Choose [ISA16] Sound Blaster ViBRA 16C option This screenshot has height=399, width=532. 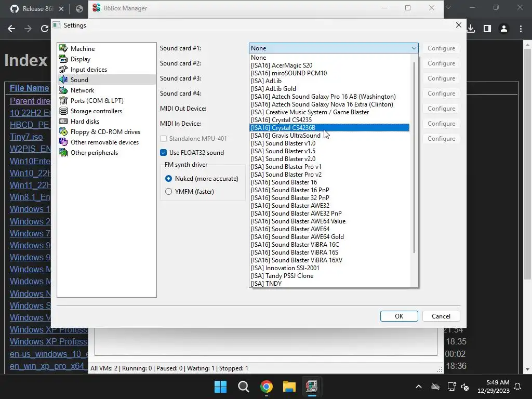coord(329,245)
